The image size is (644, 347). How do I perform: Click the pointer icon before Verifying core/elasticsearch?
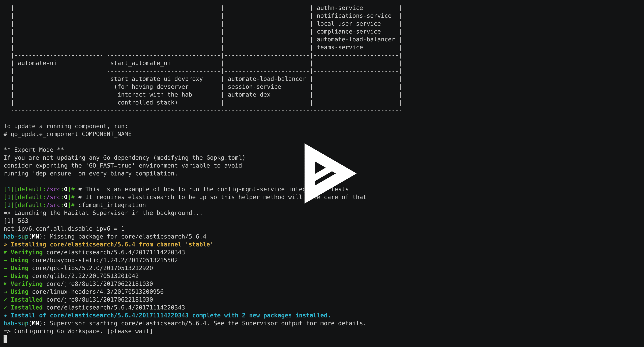(x=5, y=252)
